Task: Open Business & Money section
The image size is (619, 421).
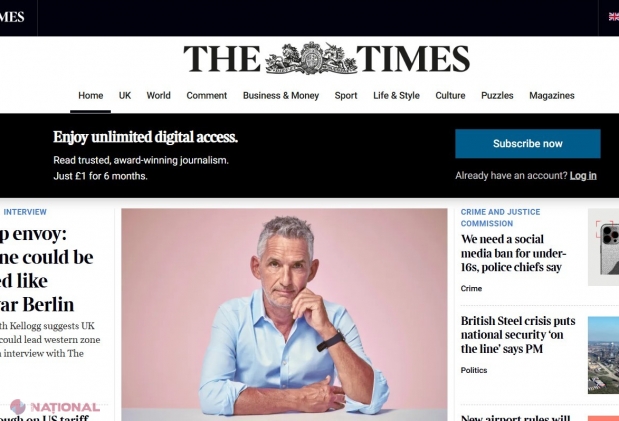Action: click(281, 96)
